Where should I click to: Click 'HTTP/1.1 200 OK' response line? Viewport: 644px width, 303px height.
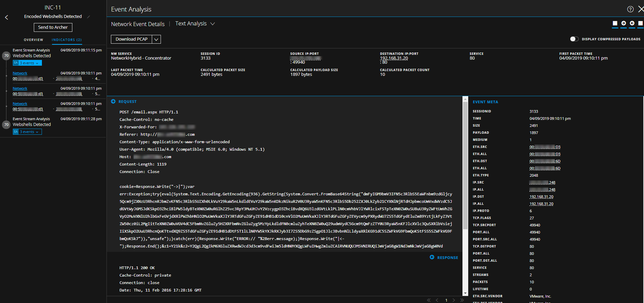click(x=137, y=268)
